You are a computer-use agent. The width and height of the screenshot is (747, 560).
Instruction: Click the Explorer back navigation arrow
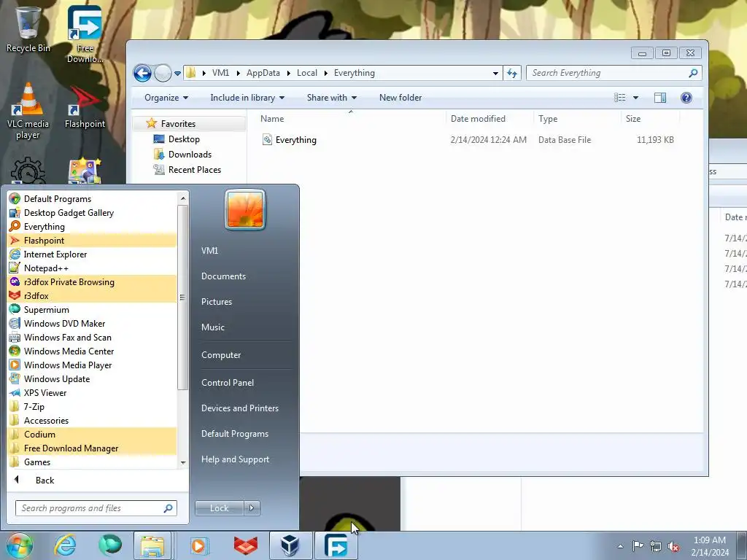tap(142, 74)
